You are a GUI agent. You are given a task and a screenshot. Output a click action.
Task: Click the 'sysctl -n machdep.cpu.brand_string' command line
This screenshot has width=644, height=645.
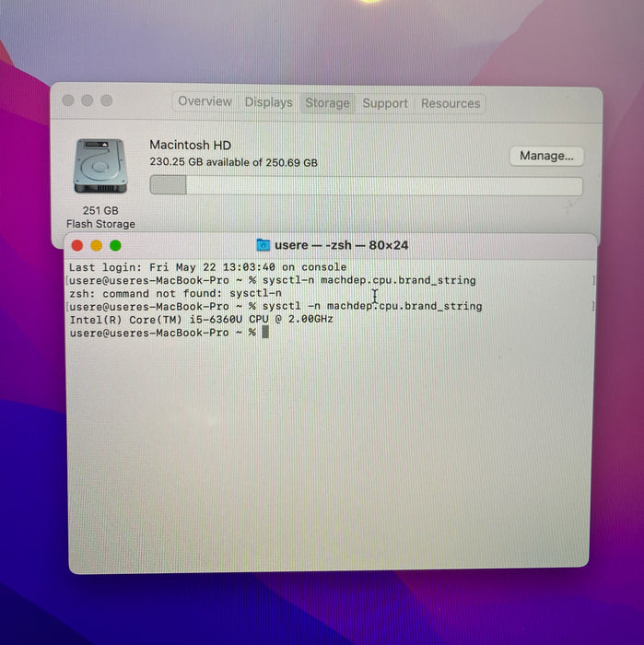pos(372,306)
